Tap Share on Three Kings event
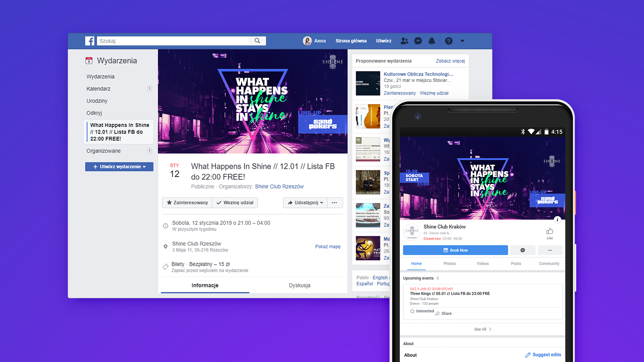 [443, 313]
